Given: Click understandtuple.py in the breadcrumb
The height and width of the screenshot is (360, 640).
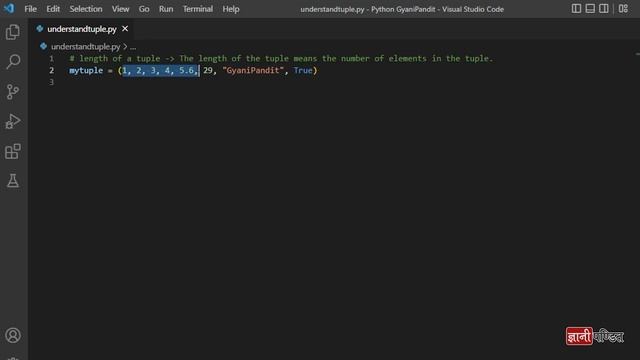Looking at the screenshot, I should point(85,47).
